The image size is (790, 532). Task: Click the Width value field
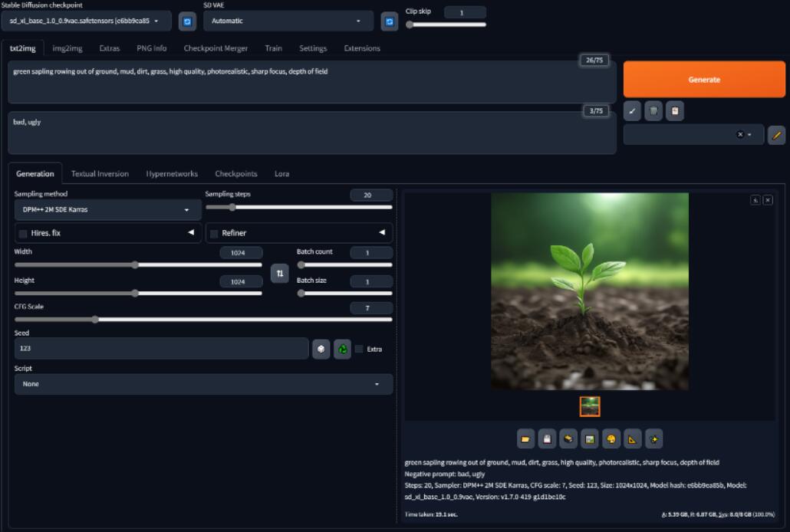[x=241, y=253]
